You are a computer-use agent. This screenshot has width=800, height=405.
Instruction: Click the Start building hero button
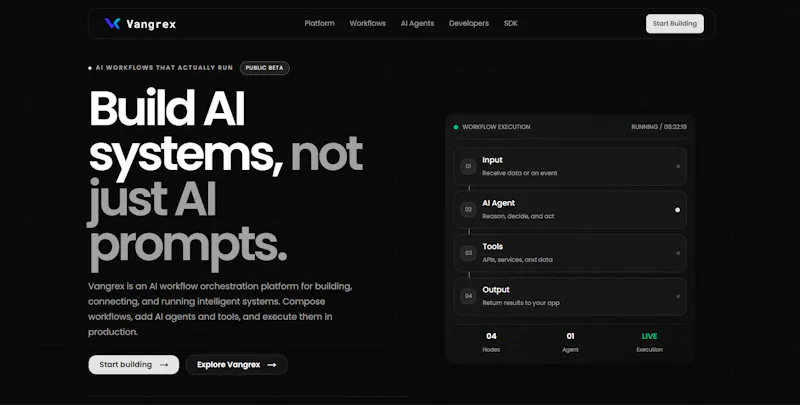coord(134,365)
